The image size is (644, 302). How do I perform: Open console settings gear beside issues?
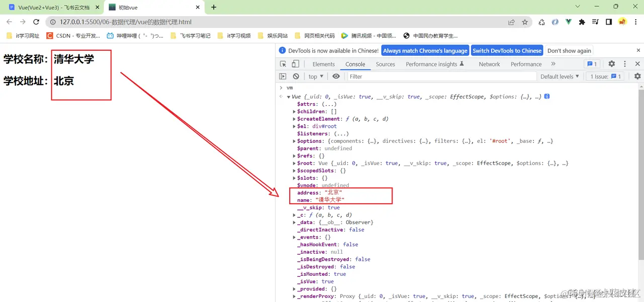[x=637, y=77]
